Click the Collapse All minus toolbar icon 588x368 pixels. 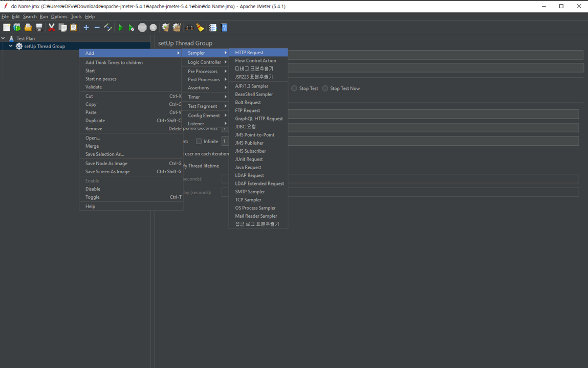(97, 28)
